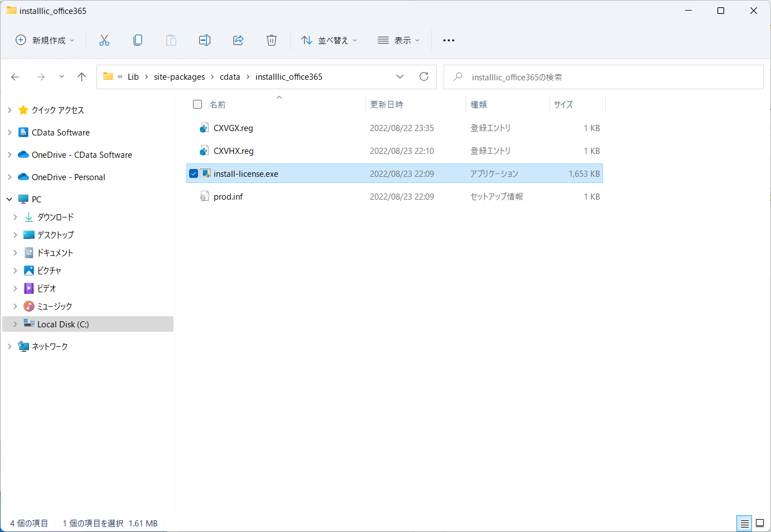Screen dimensions: 771x532
Task: Click the Rename icon in toolbar
Action: 205,40
